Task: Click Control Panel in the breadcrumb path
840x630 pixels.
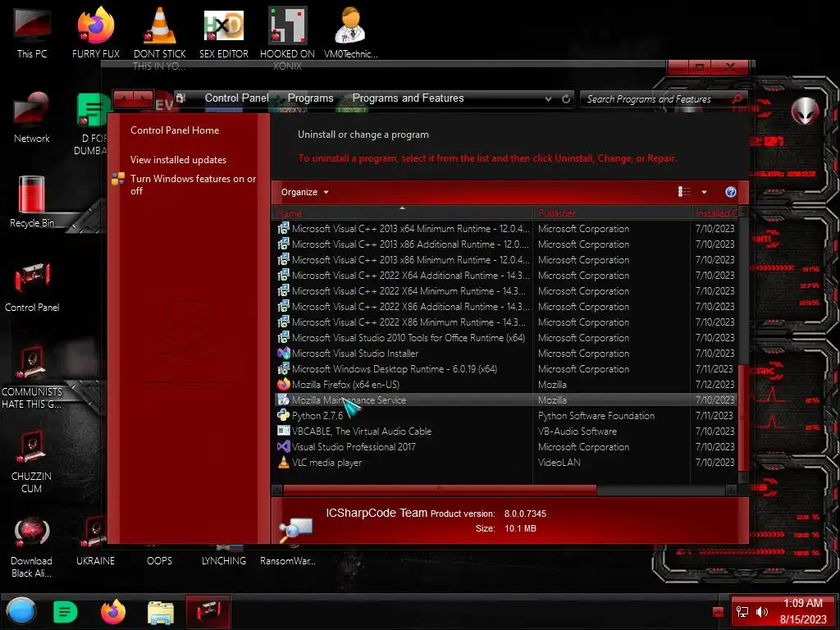Action: click(x=236, y=98)
